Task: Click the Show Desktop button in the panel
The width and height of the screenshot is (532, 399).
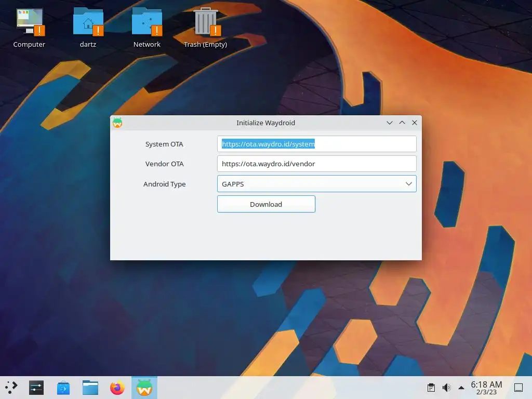Action: click(x=518, y=388)
